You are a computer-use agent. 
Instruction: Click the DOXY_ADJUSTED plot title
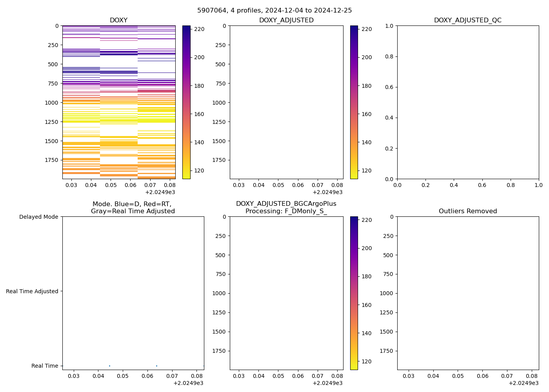click(286, 20)
